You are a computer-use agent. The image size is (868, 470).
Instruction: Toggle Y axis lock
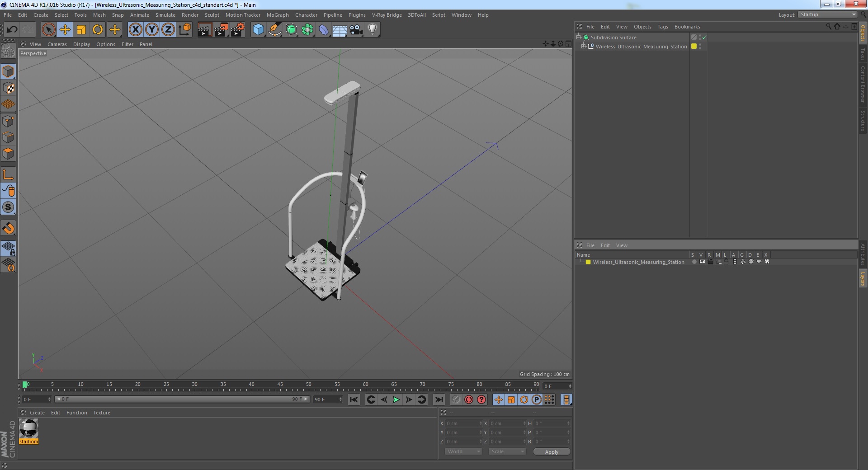click(x=152, y=30)
